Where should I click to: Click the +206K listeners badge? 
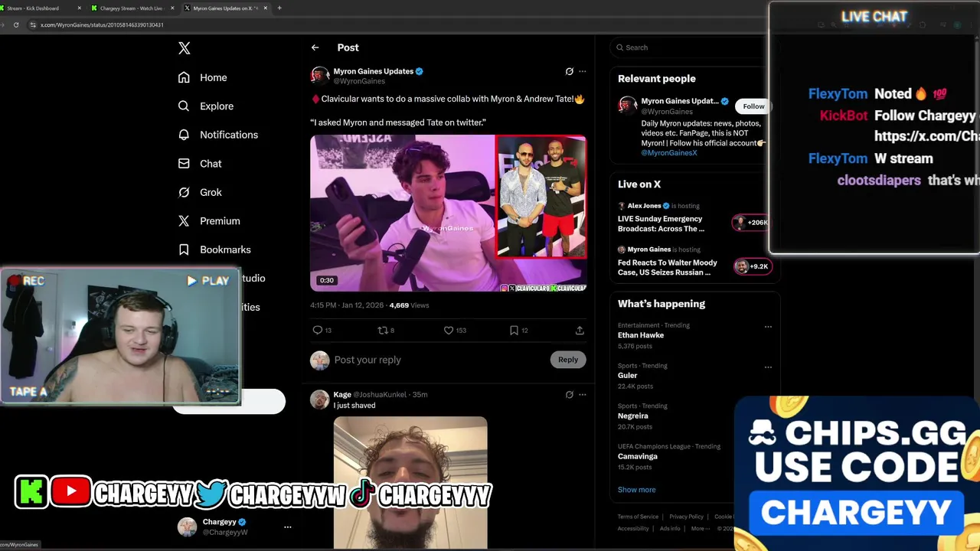point(751,223)
